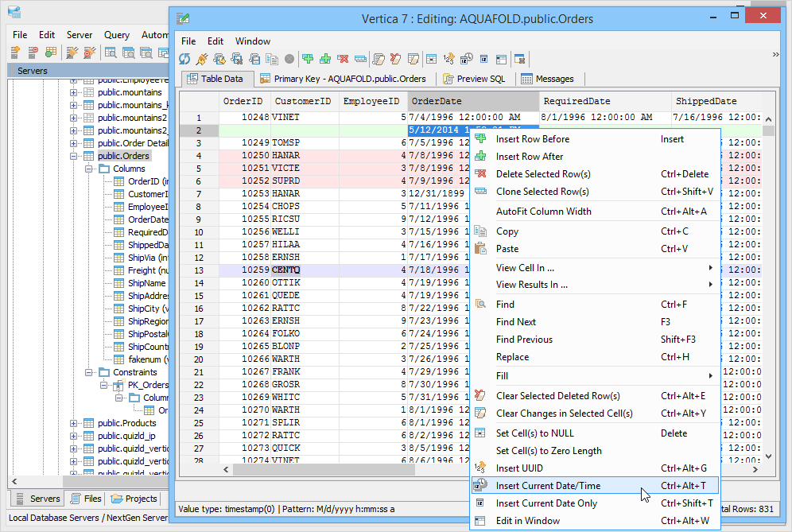Expand the public.quizld_ip tree node
Image resolution: width=792 pixels, height=532 pixels.
point(74,436)
